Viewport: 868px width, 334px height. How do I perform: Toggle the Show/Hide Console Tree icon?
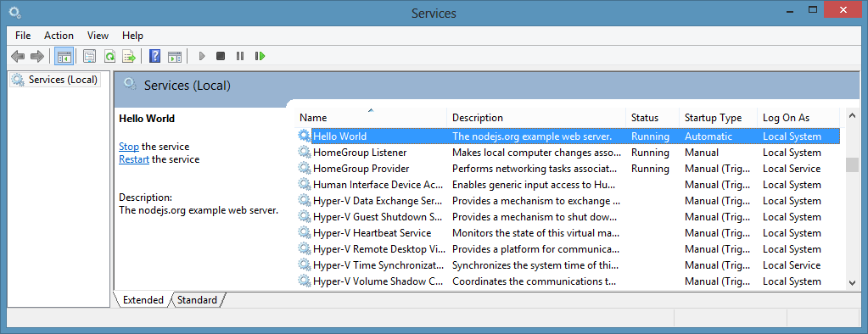point(64,56)
